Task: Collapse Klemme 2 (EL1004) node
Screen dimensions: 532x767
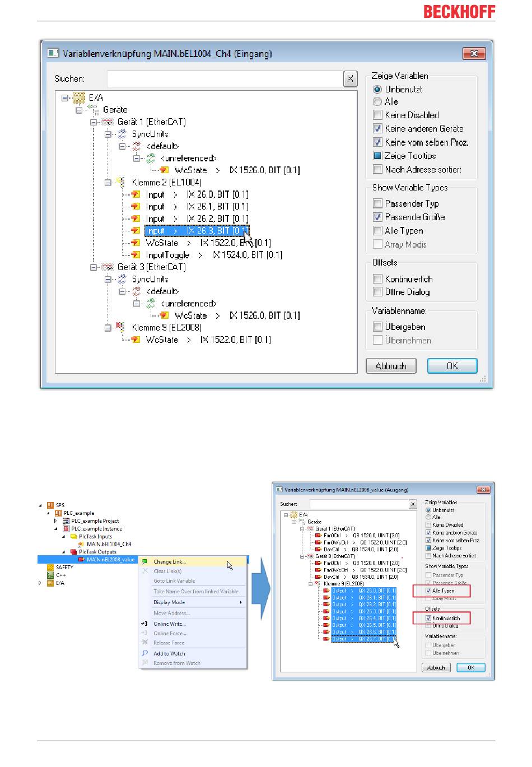Action: click(x=108, y=183)
